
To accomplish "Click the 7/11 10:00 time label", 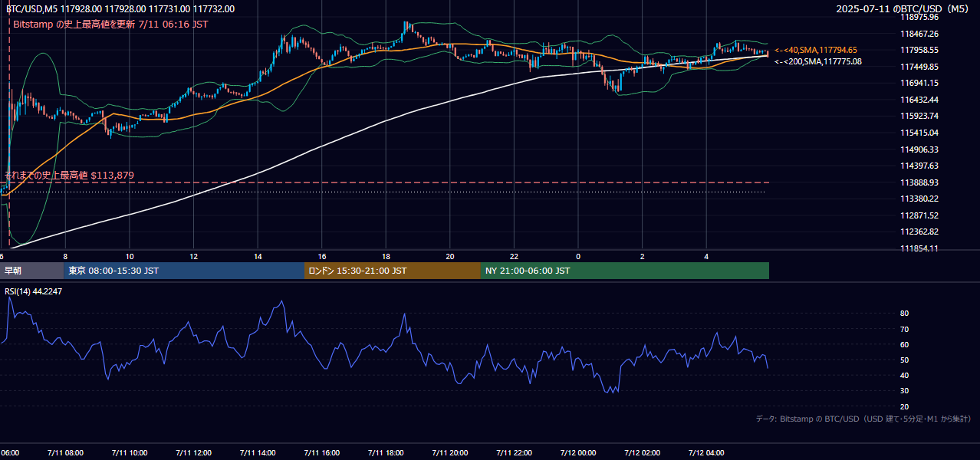I will pos(130,453).
